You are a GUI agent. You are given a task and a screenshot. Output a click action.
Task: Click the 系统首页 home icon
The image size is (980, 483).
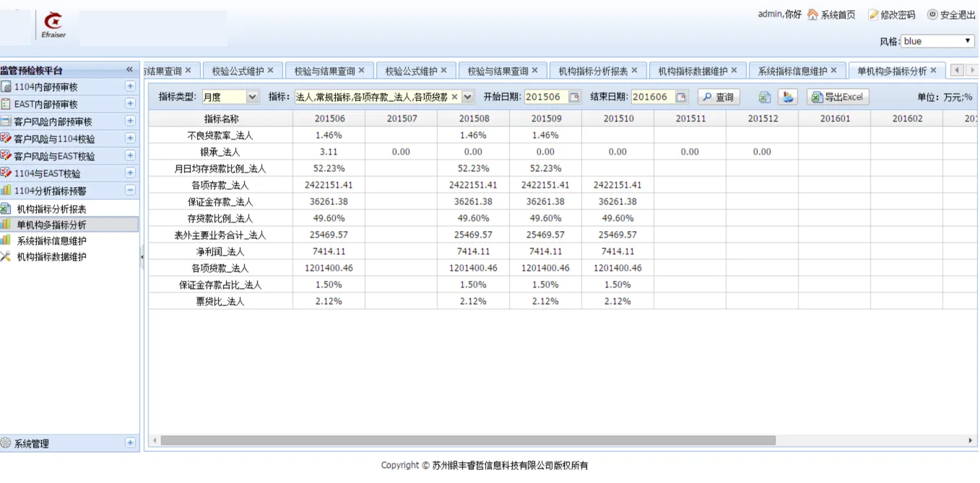point(812,14)
